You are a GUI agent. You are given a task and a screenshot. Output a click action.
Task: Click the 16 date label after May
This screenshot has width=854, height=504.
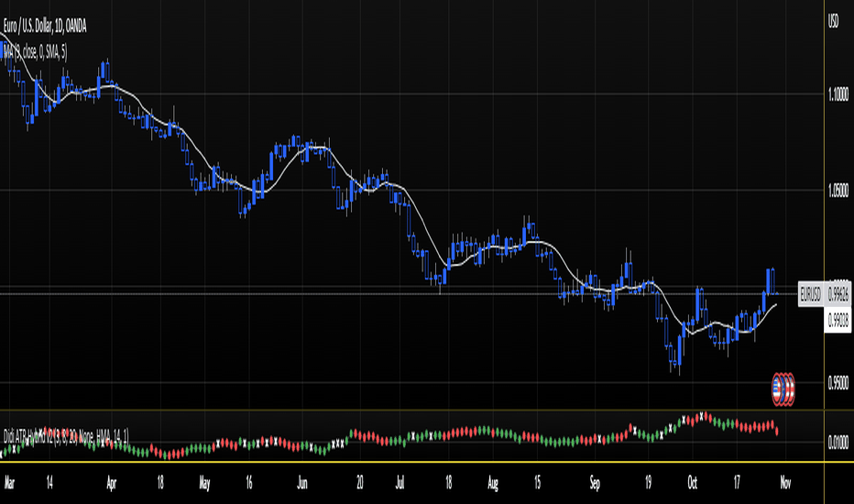pyautogui.click(x=249, y=483)
